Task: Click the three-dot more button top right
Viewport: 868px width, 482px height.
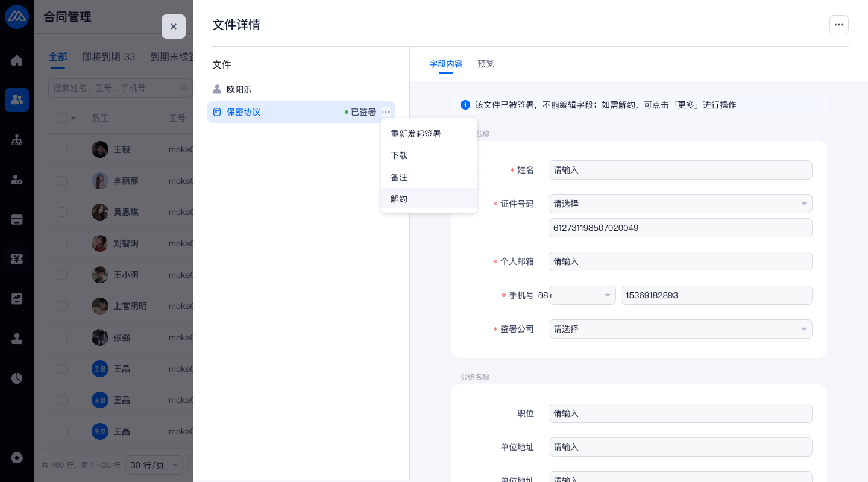Action: pos(838,25)
